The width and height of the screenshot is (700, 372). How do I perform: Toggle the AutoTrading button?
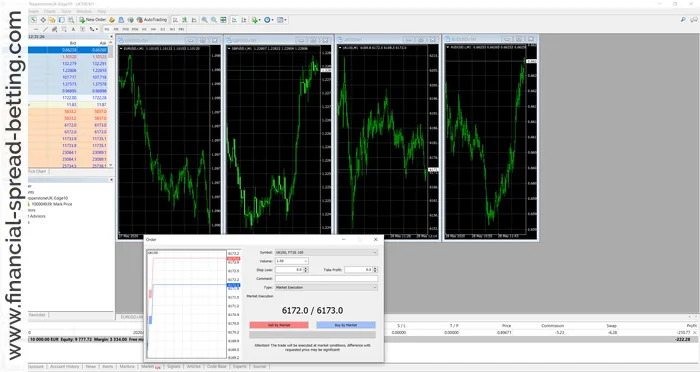152,20
